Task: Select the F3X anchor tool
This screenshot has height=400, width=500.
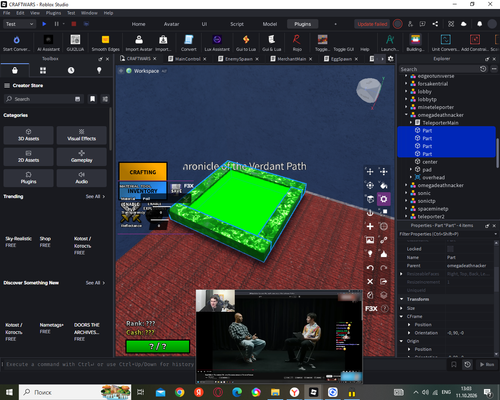Action: pos(370,213)
